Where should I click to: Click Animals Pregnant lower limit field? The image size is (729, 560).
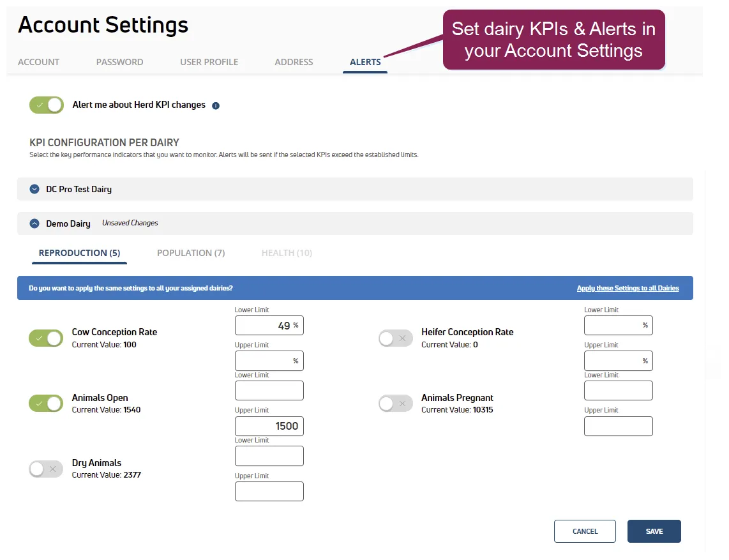click(x=619, y=391)
